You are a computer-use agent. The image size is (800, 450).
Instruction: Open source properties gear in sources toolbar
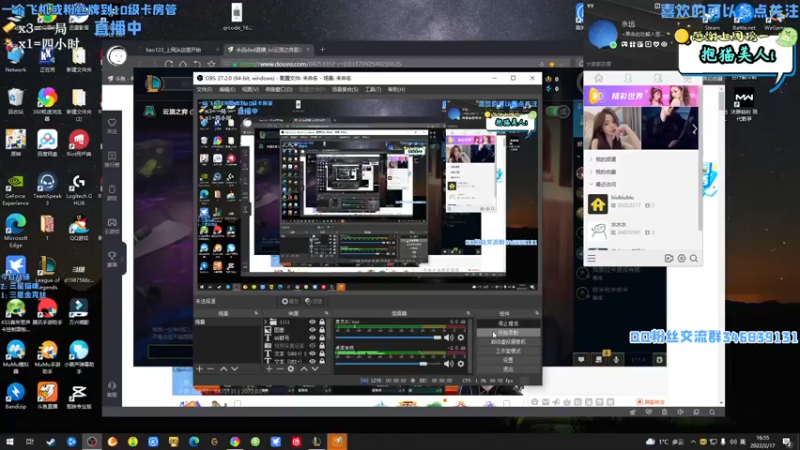click(x=291, y=369)
